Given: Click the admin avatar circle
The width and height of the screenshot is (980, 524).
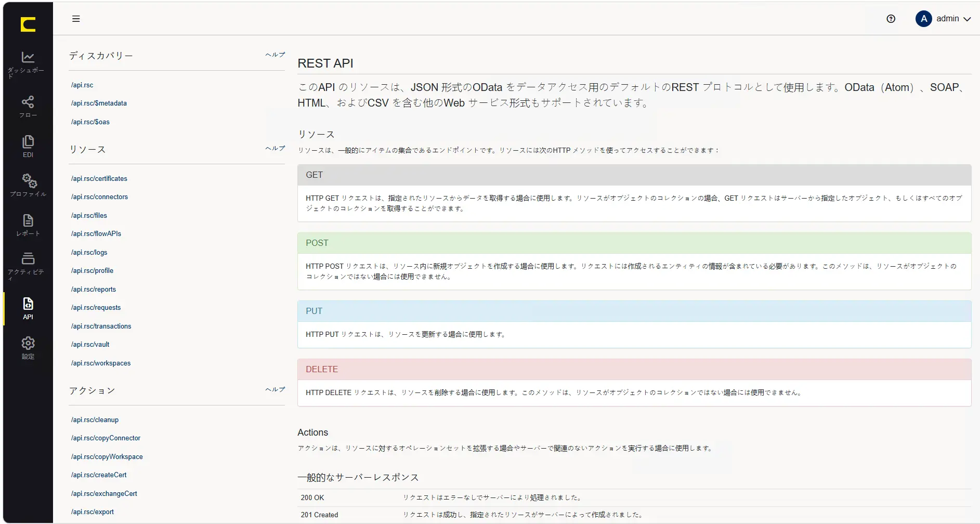Looking at the screenshot, I should click(923, 19).
